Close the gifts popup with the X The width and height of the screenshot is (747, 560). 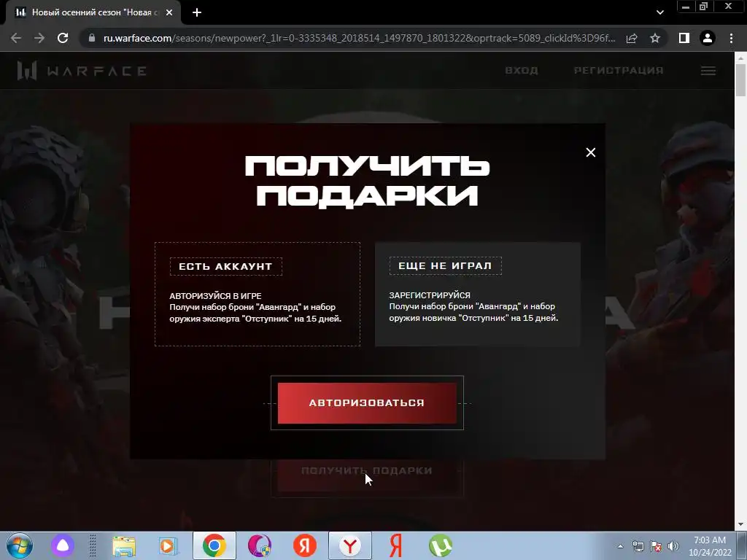point(591,152)
